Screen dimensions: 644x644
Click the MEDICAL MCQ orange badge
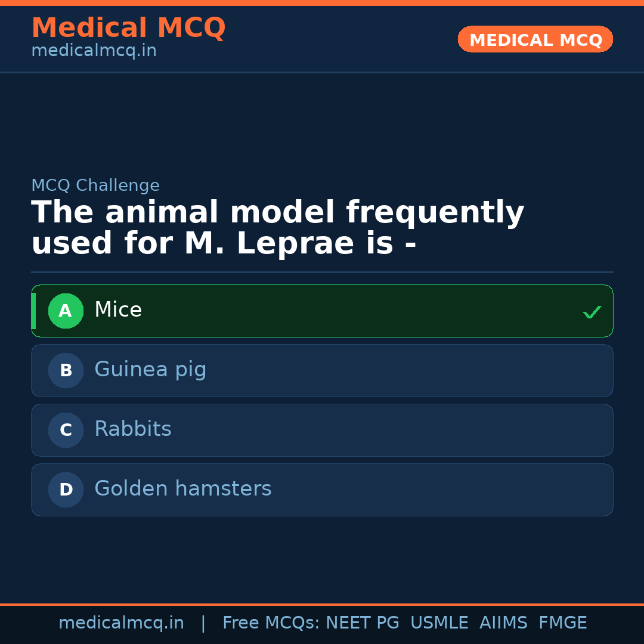[x=535, y=39]
